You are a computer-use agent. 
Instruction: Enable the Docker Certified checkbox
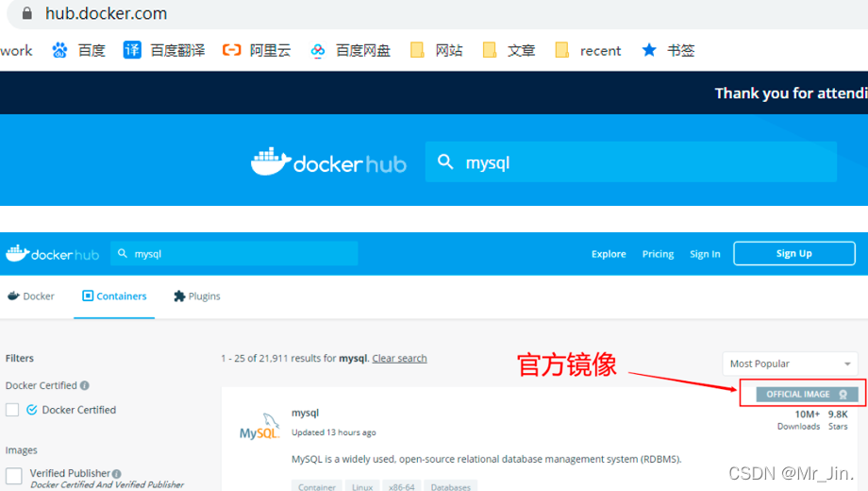click(x=12, y=410)
